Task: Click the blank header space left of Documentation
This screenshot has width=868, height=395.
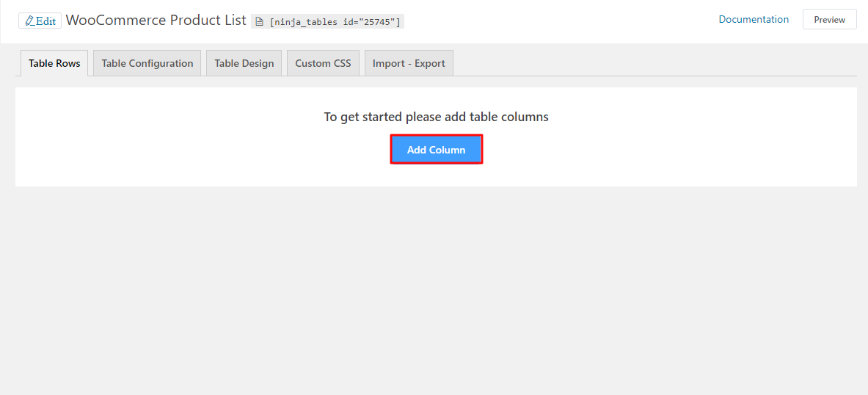Action: point(558,20)
